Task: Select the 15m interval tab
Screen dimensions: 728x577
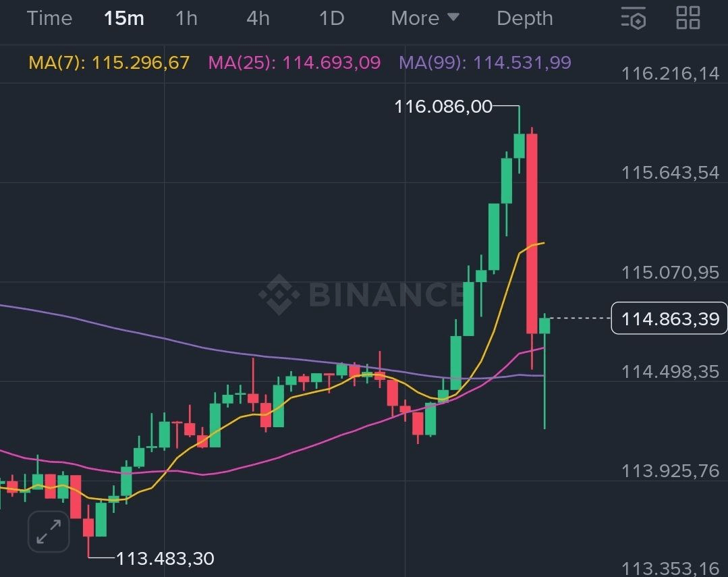Action: tap(124, 18)
